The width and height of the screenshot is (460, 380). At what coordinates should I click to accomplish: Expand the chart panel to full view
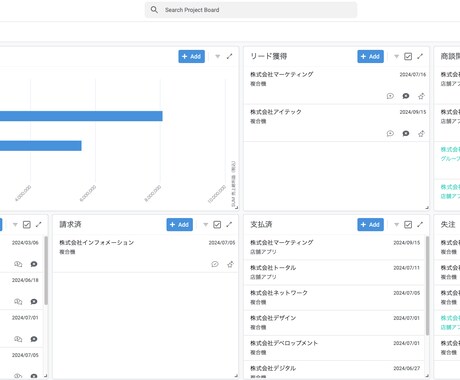pyautogui.click(x=229, y=56)
